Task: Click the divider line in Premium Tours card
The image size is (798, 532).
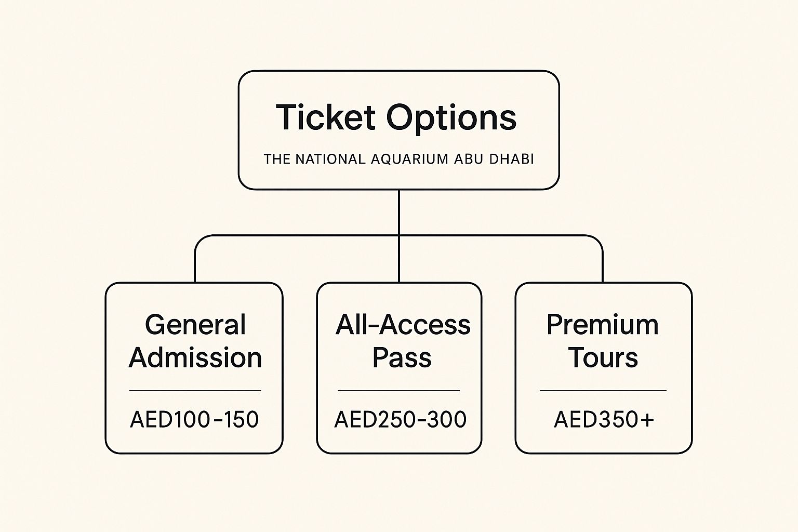Action: [603, 390]
